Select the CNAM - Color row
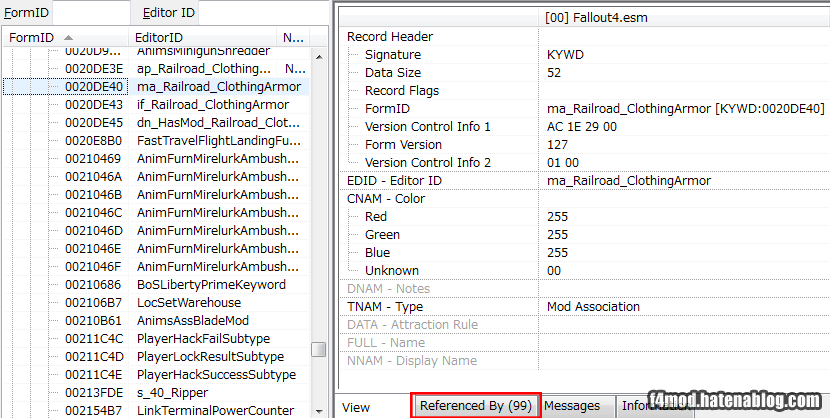830x418 pixels. click(584, 198)
